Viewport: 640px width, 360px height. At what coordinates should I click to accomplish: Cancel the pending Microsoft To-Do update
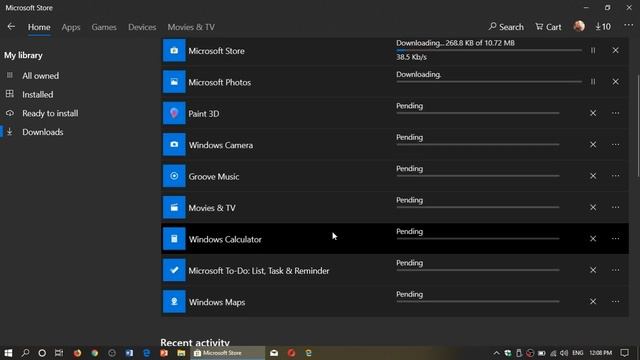(x=593, y=270)
